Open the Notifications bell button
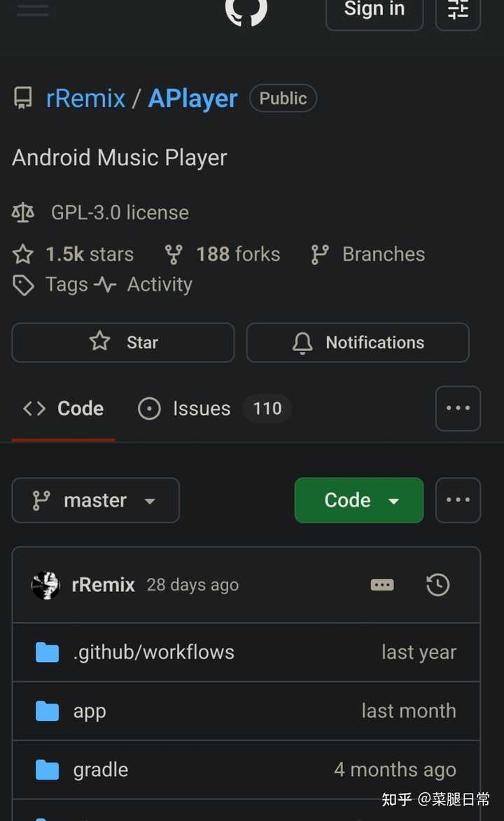 coord(358,343)
